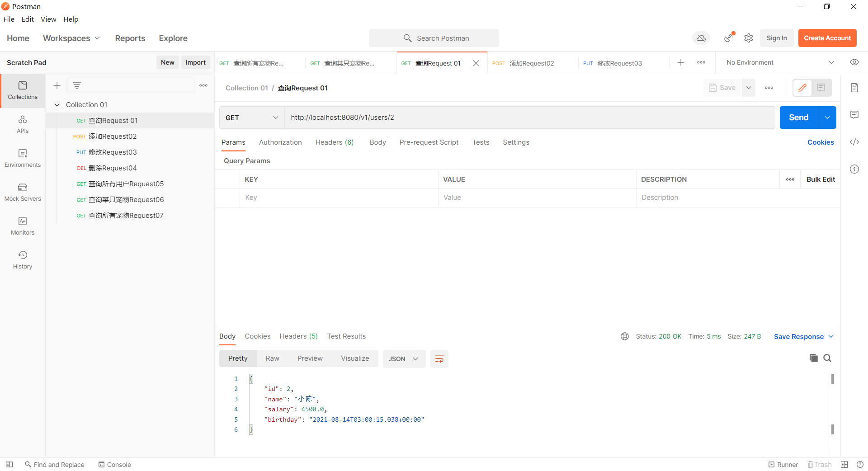Click the request URL input field
Image resolution: width=868 pixels, height=471 pixels.
pos(529,118)
